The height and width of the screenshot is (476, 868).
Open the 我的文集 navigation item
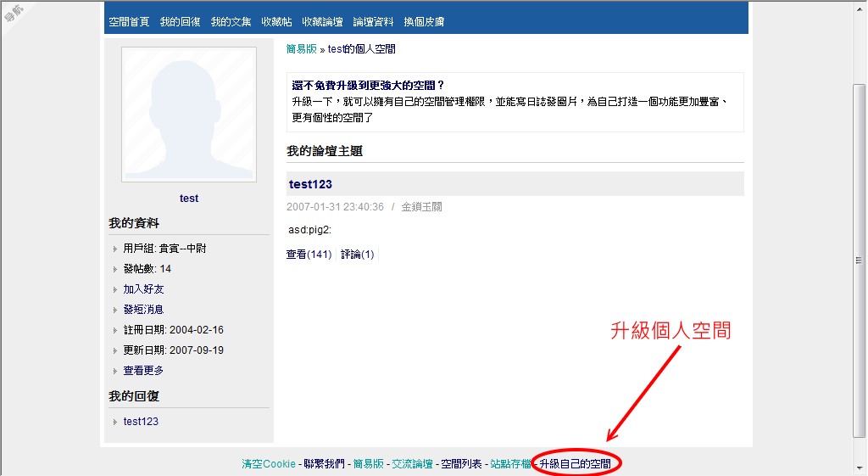click(x=231, y=22)
